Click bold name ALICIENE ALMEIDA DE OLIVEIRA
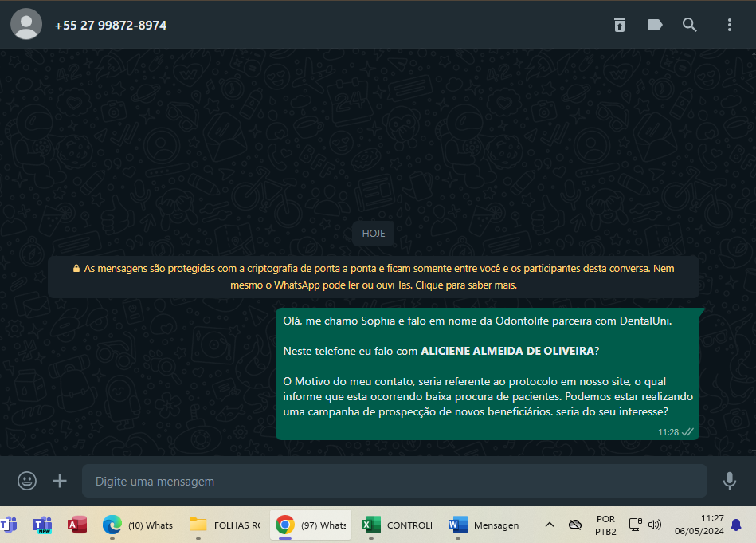 [507, 351]
